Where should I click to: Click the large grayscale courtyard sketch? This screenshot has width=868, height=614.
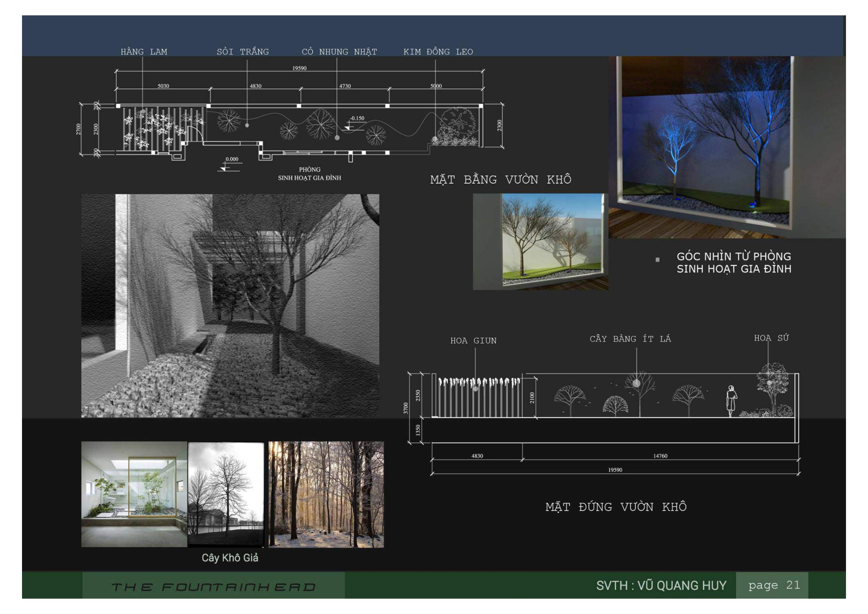pyautogui.click(x=230, y=306)
